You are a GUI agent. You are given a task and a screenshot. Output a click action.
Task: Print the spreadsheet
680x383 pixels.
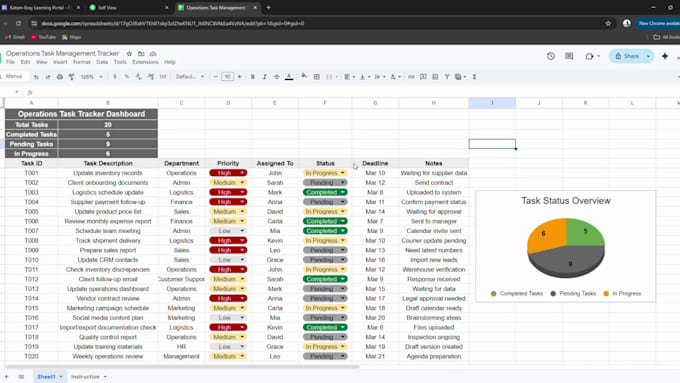pyautogui.click(x=60, y=77)
